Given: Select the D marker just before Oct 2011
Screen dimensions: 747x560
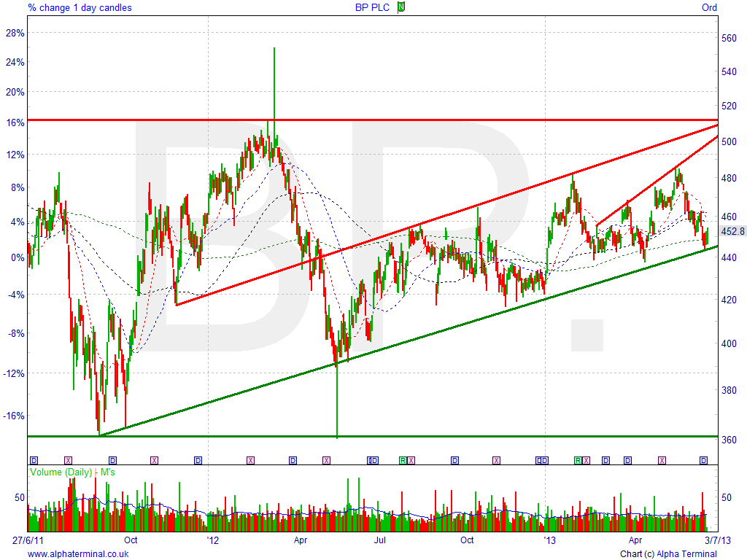Looking at the screenshot, I should click(x=112, y=461).
